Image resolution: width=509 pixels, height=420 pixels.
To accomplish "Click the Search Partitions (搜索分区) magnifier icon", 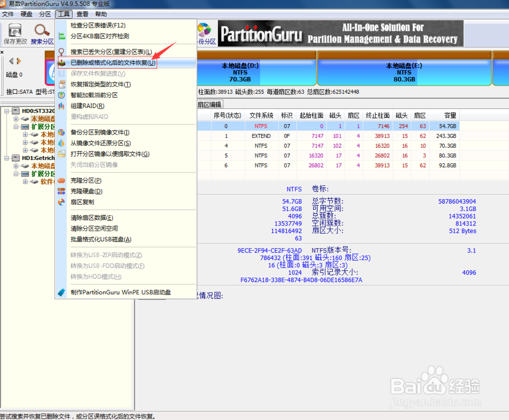I will coord(42,30).
